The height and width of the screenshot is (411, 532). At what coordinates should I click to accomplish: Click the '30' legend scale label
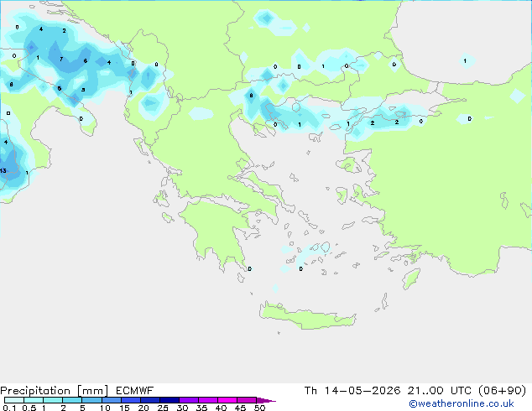tap(182, 408)
